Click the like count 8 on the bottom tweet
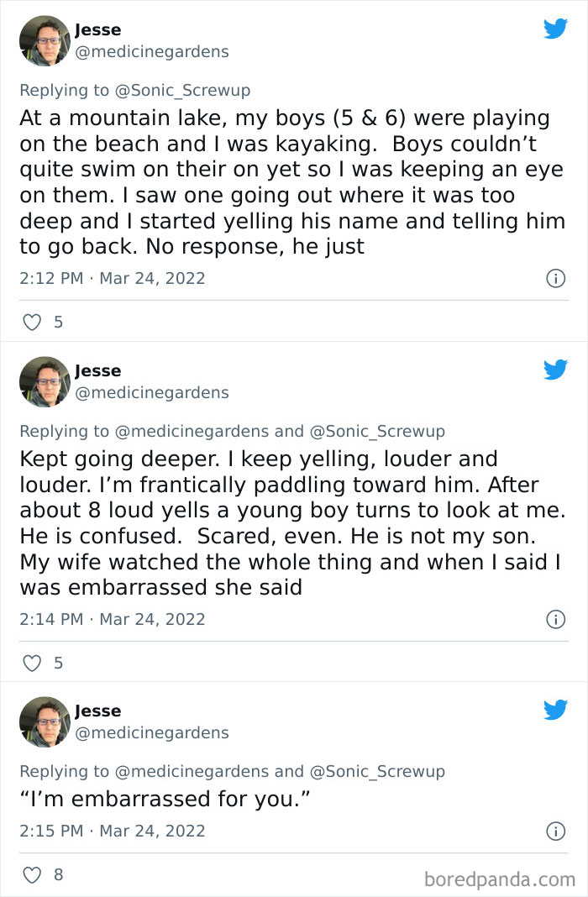 pos(57,874)
